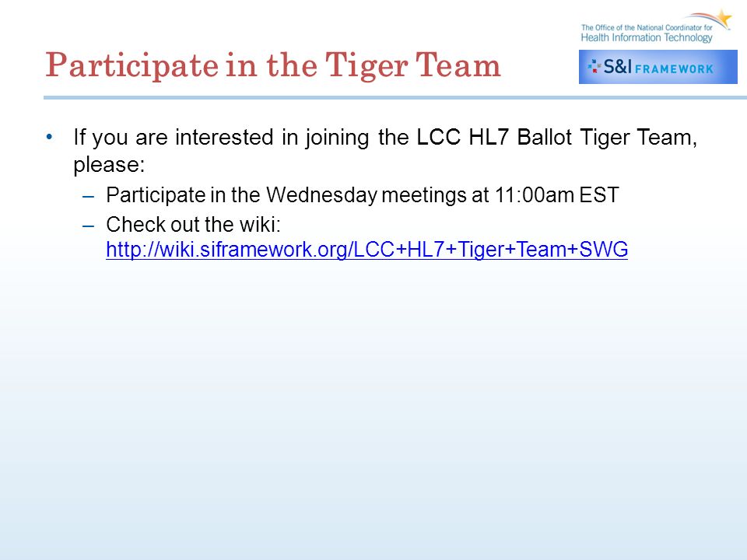Click the word 'FRAMEWORK' in the banner
Image resolution: width=747 pixels, height=560 pixels.
pyautogui.click(x=674, y=69)
